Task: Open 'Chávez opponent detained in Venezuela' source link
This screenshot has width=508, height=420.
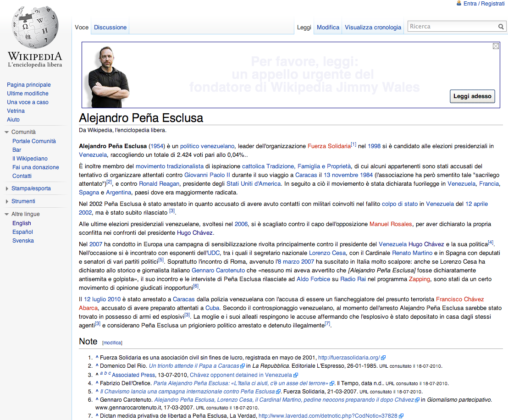Action: (241, 375)
